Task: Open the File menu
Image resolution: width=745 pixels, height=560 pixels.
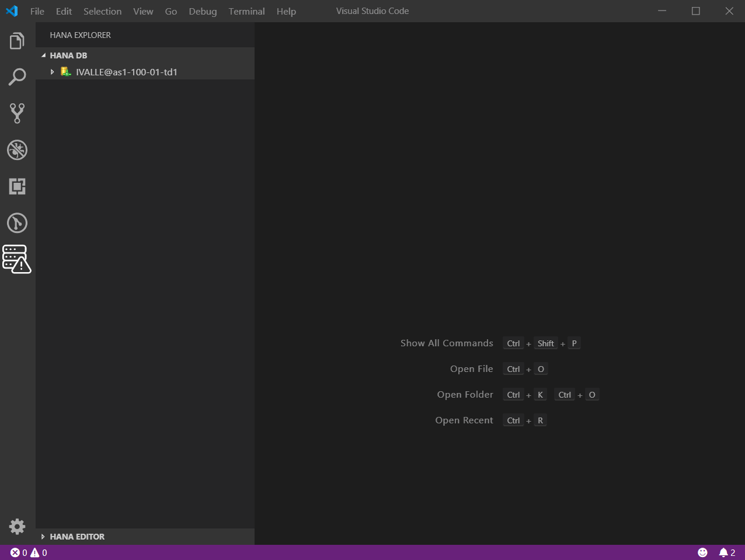Action: pyautogui.click(x=37, y=11)
